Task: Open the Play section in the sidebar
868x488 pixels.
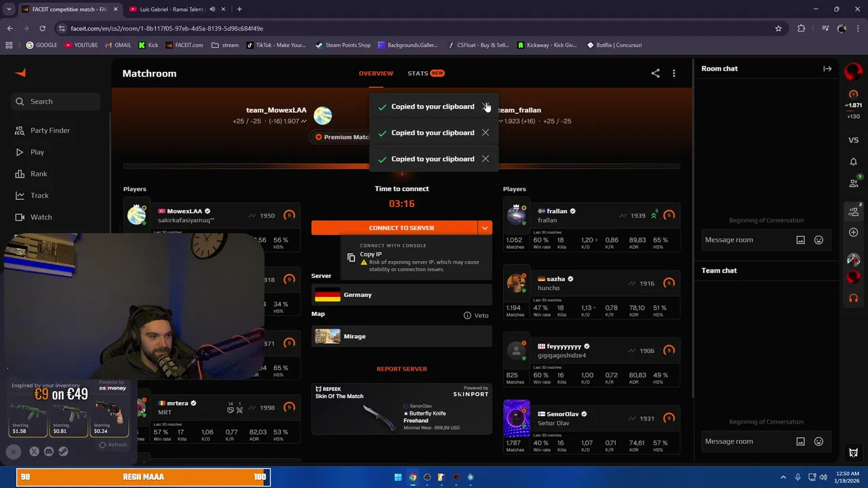Action: [37, 152]
